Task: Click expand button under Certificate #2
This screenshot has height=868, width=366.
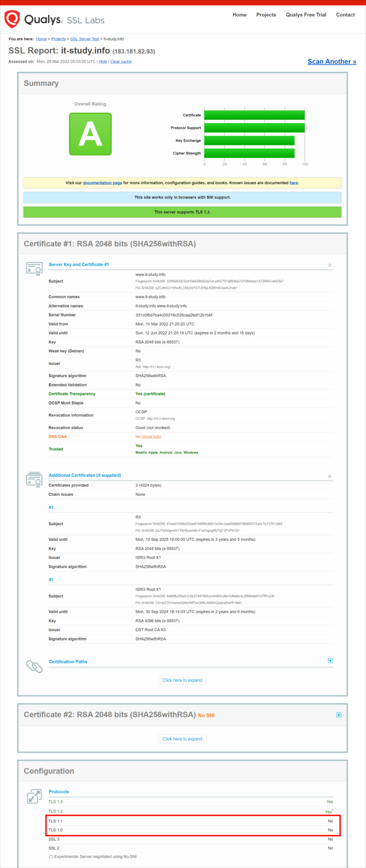Action: 182,739
